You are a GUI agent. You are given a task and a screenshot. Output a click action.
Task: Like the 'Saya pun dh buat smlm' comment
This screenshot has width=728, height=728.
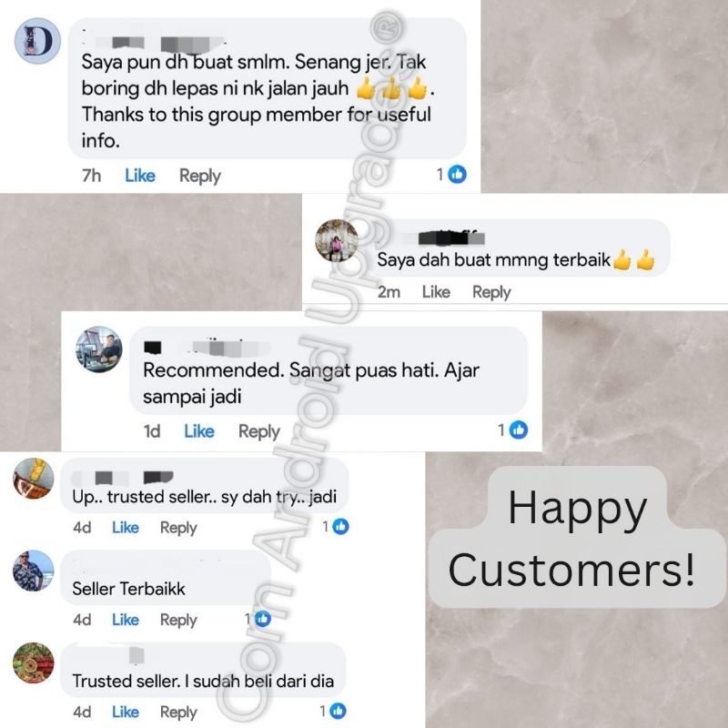click(x=140, y=176)
